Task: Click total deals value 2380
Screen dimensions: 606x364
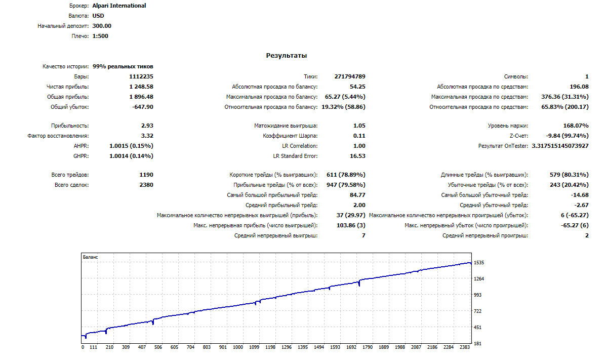Action: 146,185
